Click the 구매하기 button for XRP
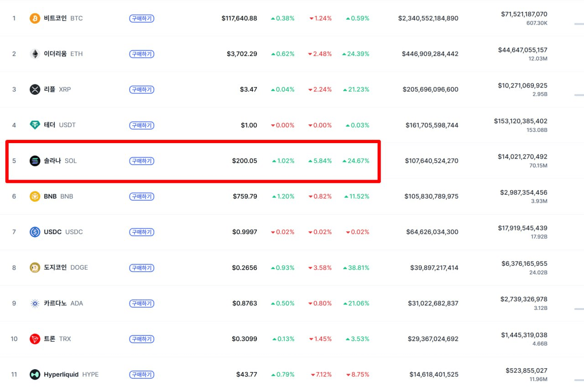The image size is (584, 392). click(x=142, y=90)
